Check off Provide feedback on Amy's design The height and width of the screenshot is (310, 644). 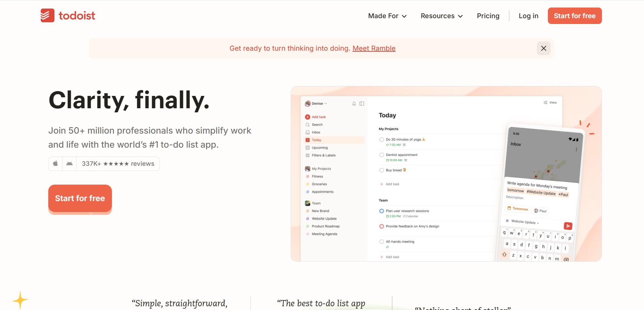(382, 226)
